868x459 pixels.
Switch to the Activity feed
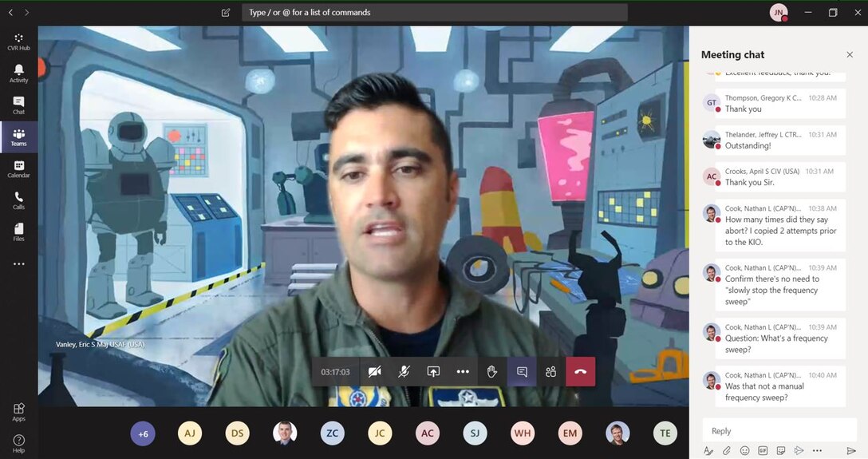(18, 73)
